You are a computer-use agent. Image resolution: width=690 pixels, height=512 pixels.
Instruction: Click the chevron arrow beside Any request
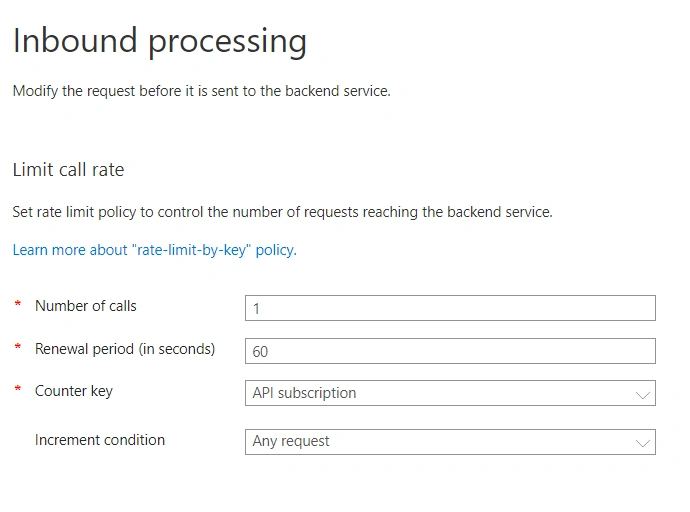(643, 443)
